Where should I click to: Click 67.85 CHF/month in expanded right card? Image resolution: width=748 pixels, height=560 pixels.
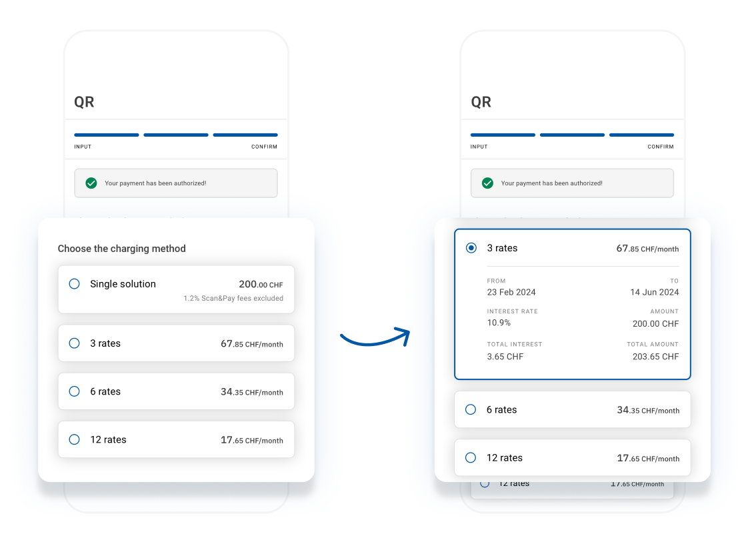point(648,248)
